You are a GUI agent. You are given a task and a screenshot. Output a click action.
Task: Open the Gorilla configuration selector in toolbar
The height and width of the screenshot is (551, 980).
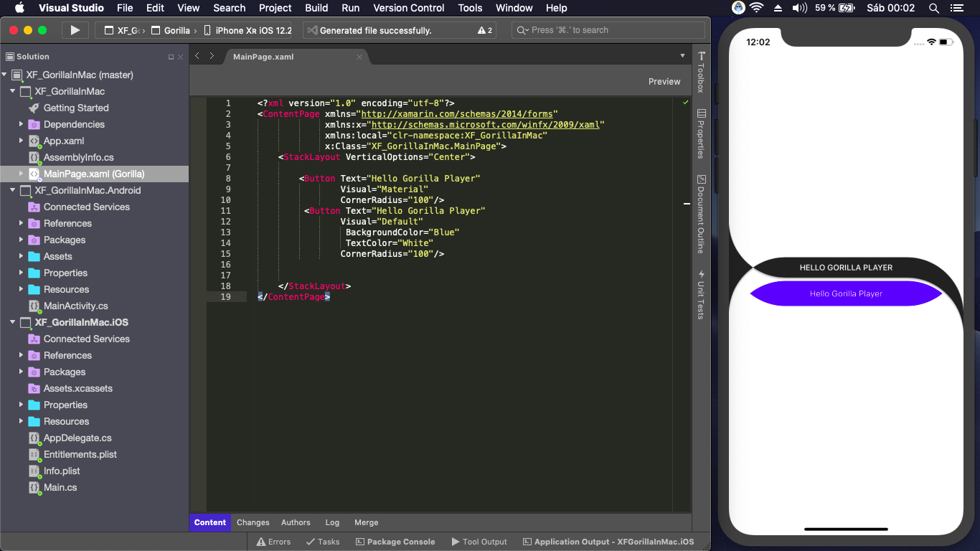pyautogui.click(x=173, y=30)
